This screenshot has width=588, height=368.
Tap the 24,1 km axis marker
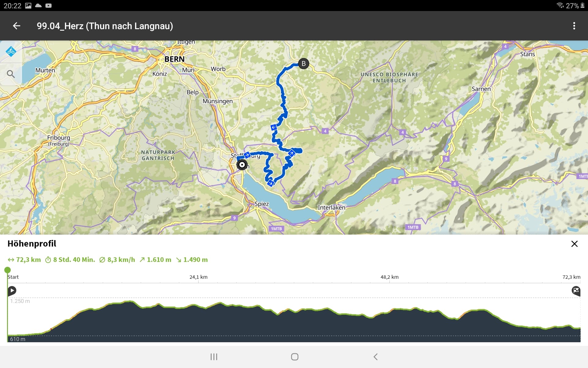(198, 277)
